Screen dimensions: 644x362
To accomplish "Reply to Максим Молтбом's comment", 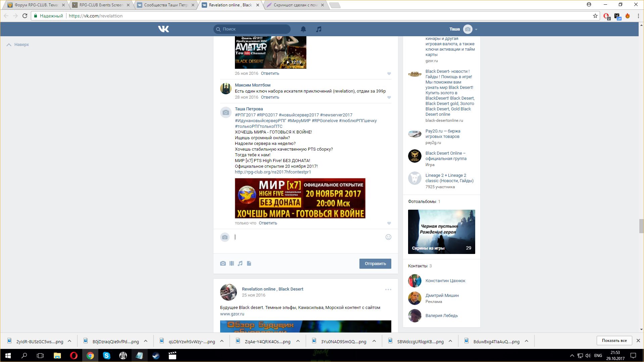I will click(x=270, y=97).
